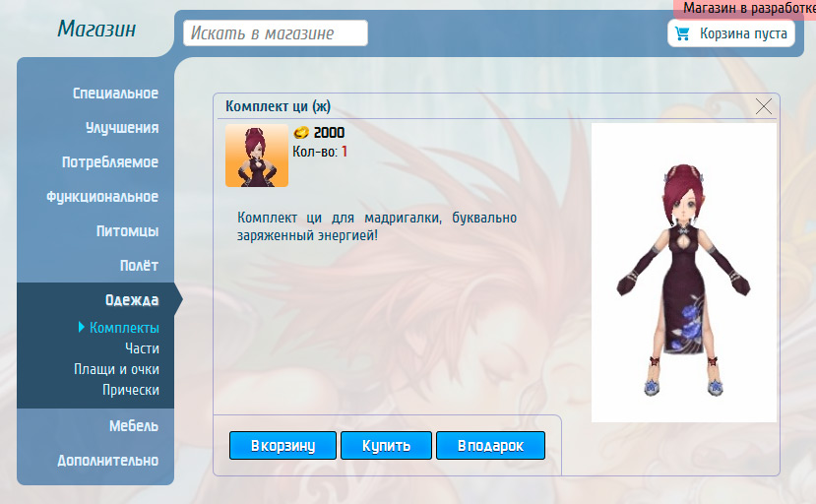
Task: Collapse the Одежда category
Action: coord(131,300)
